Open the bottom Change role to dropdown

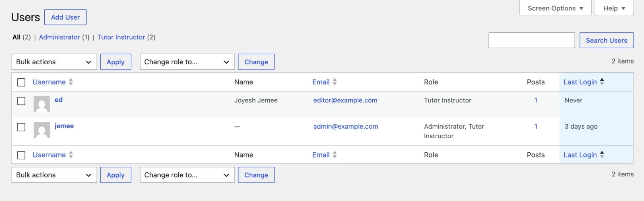[x=187, y=175]
